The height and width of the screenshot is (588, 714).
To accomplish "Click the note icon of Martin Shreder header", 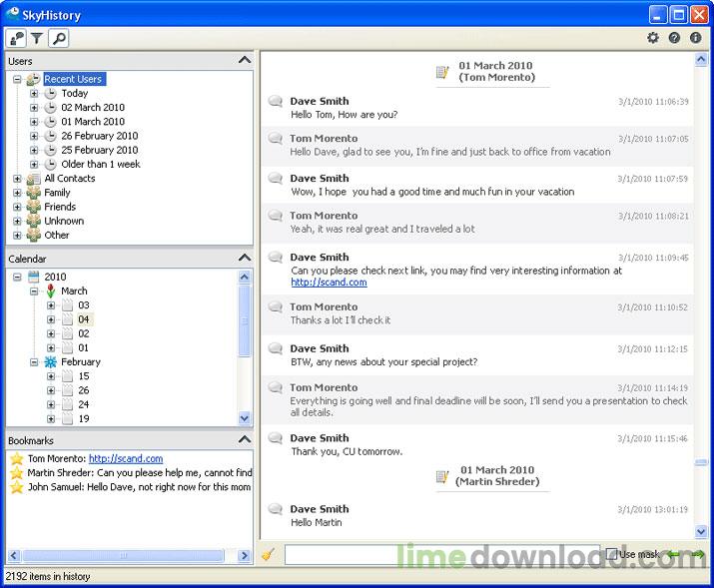I will click(x=442, y=476).
